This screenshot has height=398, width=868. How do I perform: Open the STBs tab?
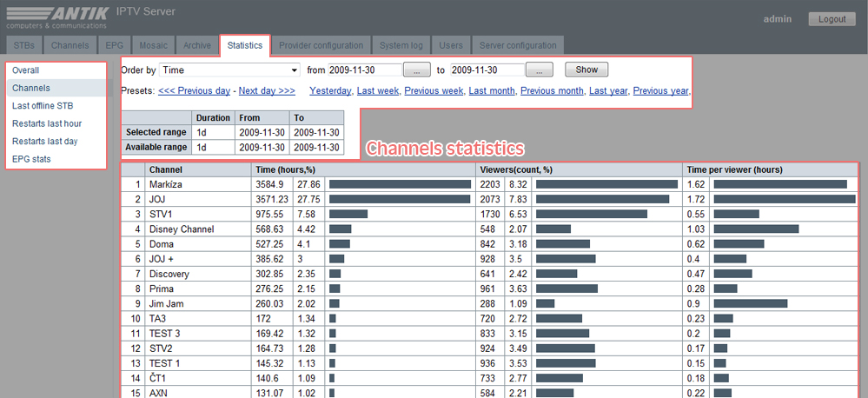pyautogui.click(x=24, y=45)
